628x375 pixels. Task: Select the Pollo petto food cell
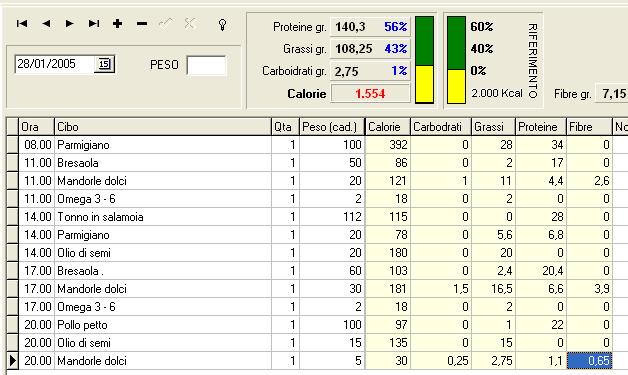click(163, 325)
